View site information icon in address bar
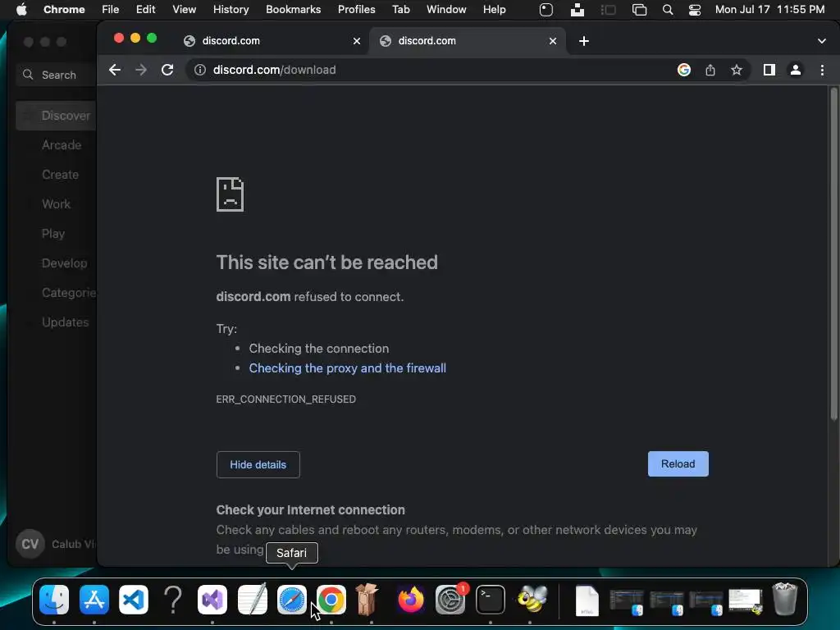 tap(200, 70)
